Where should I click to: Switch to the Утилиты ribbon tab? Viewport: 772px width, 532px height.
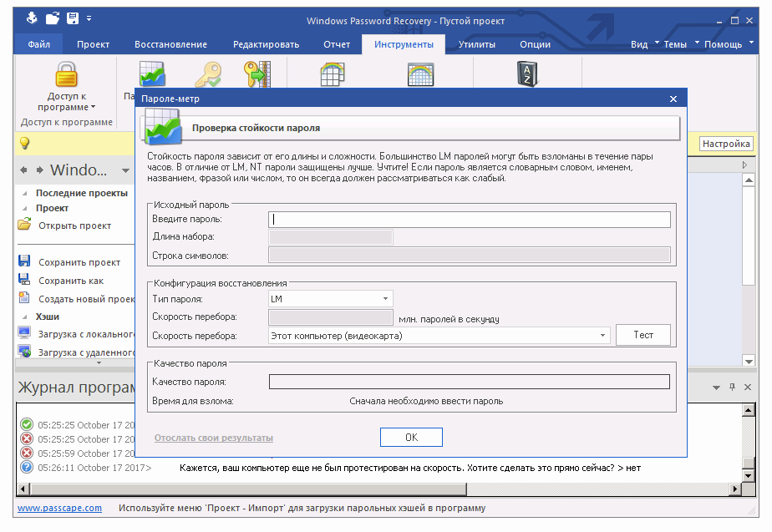pyautogui.click(x=476, y=45)
